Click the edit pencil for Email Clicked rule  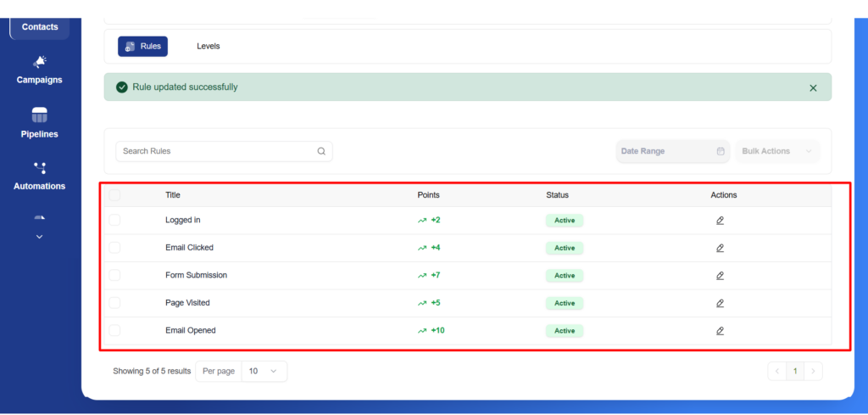pos(720,248)
